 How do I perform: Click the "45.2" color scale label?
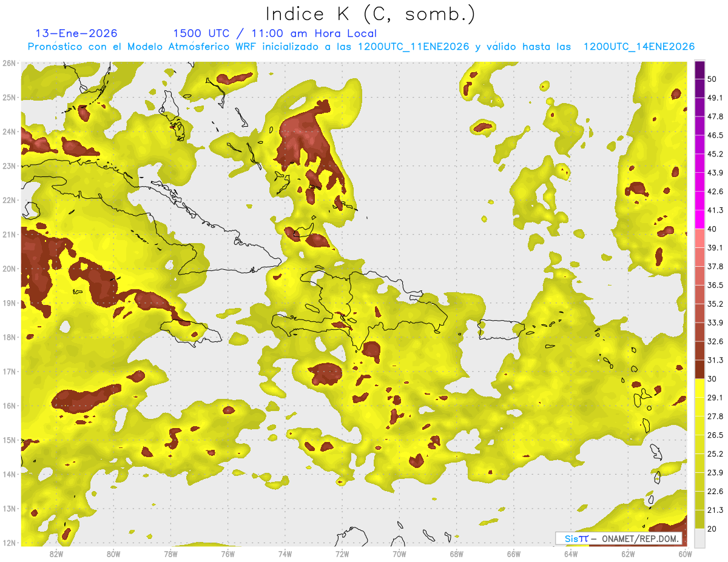pos(715,154)
